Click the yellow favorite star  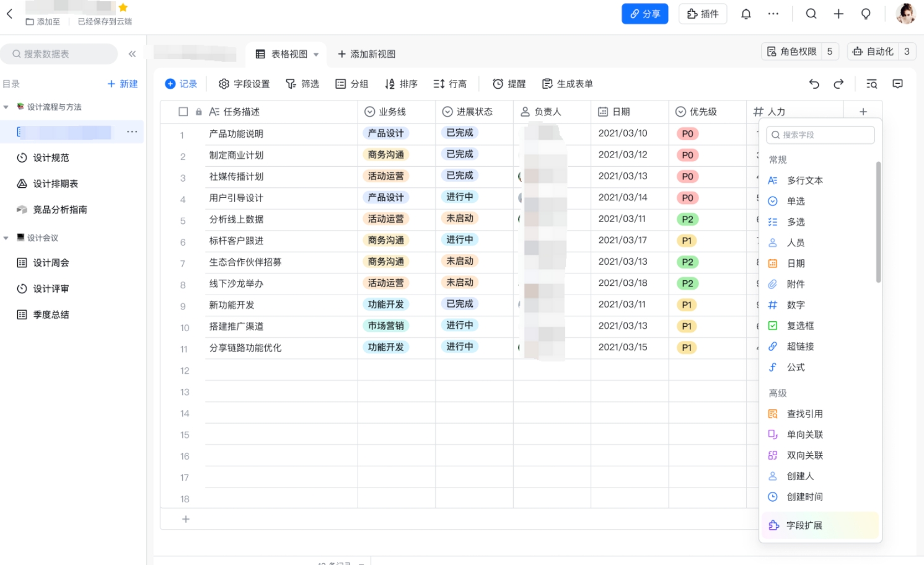pyautogui.click(x=123, y=7)
